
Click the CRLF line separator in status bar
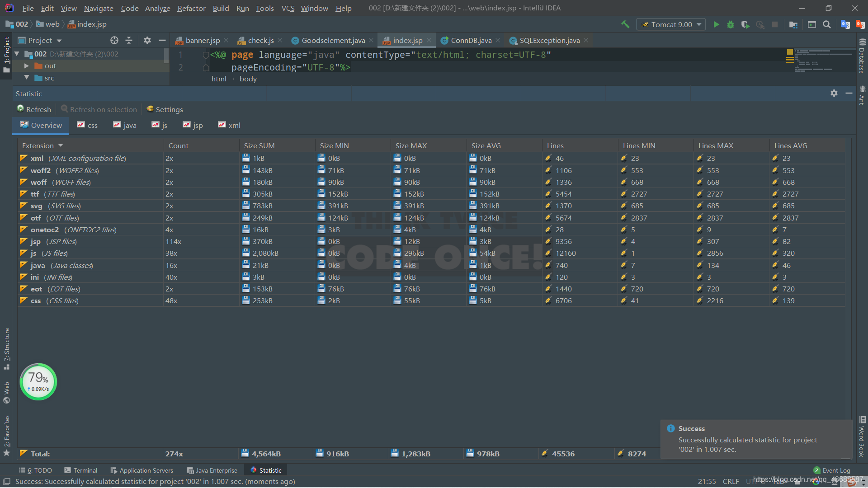[731, 482]
